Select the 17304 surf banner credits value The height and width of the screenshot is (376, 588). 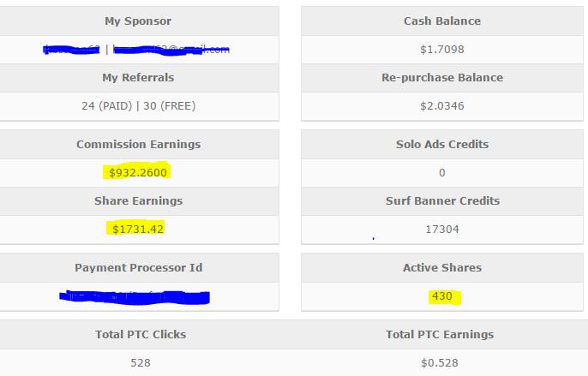(x=442, y=229)
